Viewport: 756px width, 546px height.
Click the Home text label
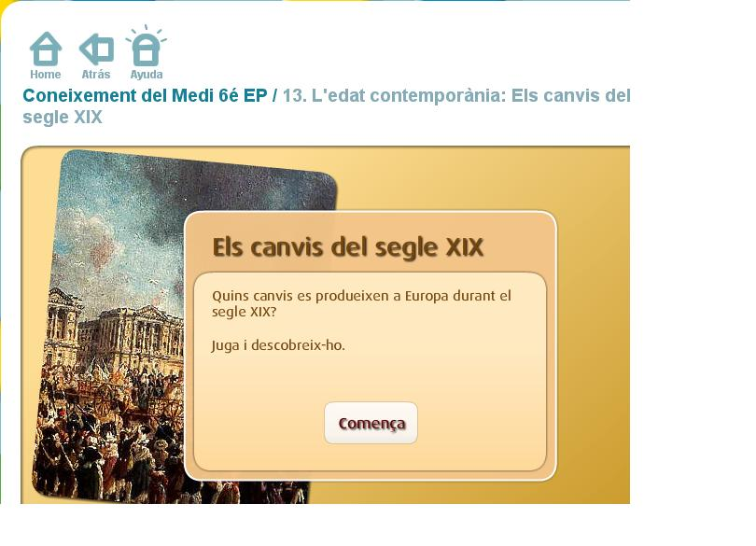(46, 75)
